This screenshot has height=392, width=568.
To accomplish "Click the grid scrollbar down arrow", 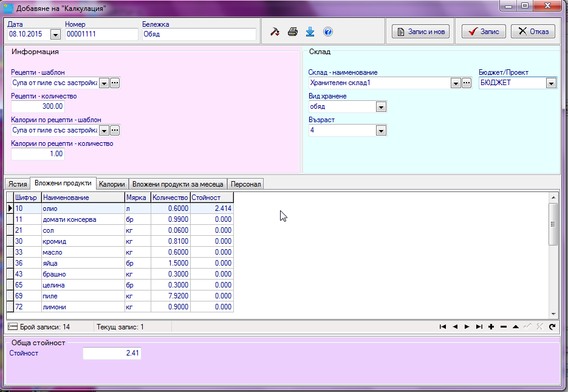I will pyautogui.click(x=553, y=314).
